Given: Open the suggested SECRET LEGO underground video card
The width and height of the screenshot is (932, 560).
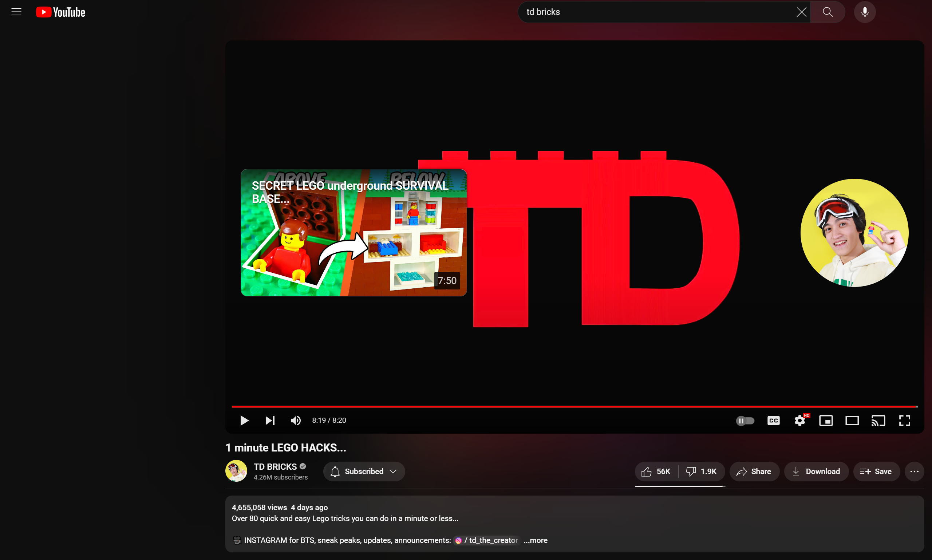Looking at the screenshot, I should pos(354,232).
